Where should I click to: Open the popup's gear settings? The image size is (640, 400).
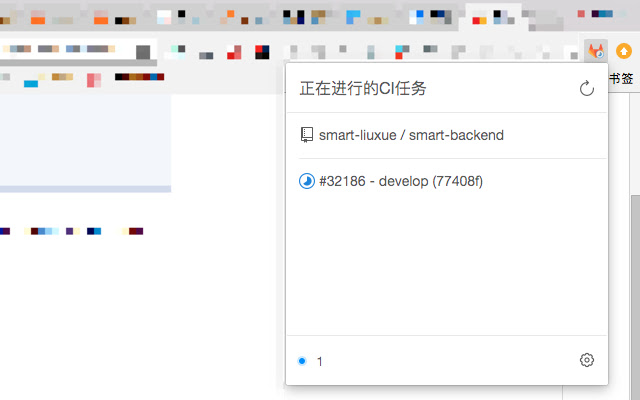tap(587, 360)
